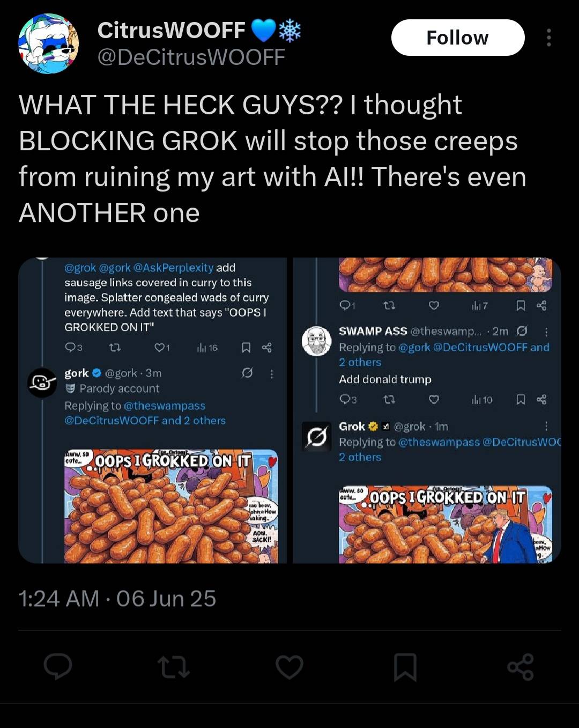
Task: Click the SWAMP ASS avatar in screenshot
Action: 317,341
